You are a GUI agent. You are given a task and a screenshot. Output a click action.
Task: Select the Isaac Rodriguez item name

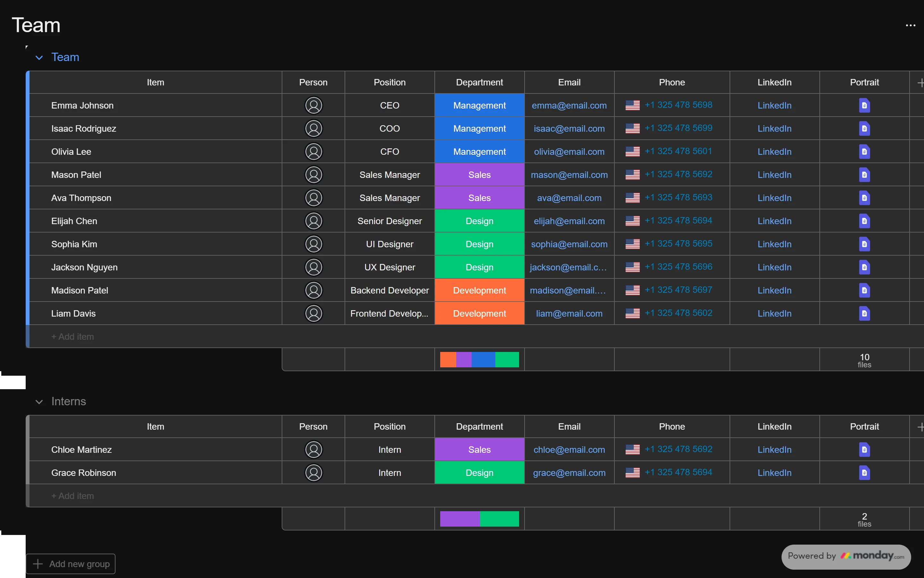click(84, 128)
